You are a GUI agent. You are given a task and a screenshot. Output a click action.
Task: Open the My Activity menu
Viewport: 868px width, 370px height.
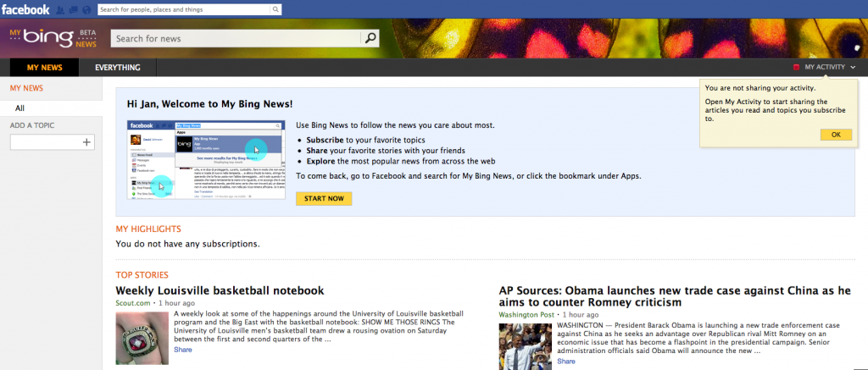(x=825, y=68)
